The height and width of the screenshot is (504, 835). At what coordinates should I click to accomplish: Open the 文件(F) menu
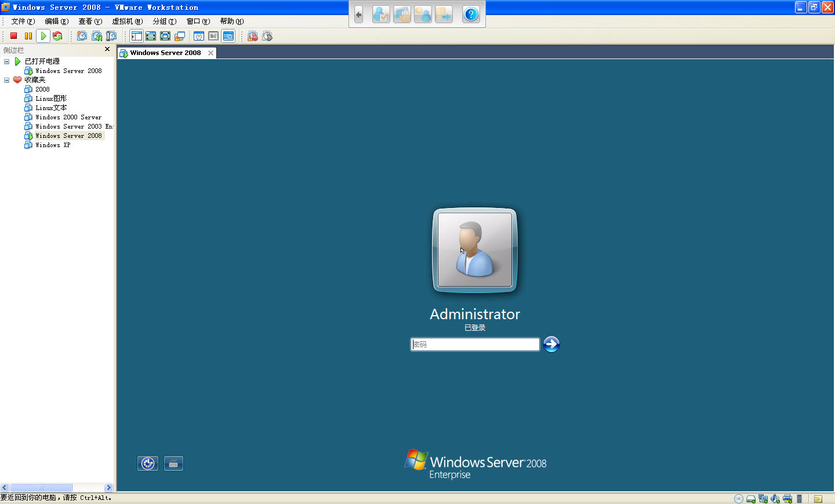coord(23,21)
